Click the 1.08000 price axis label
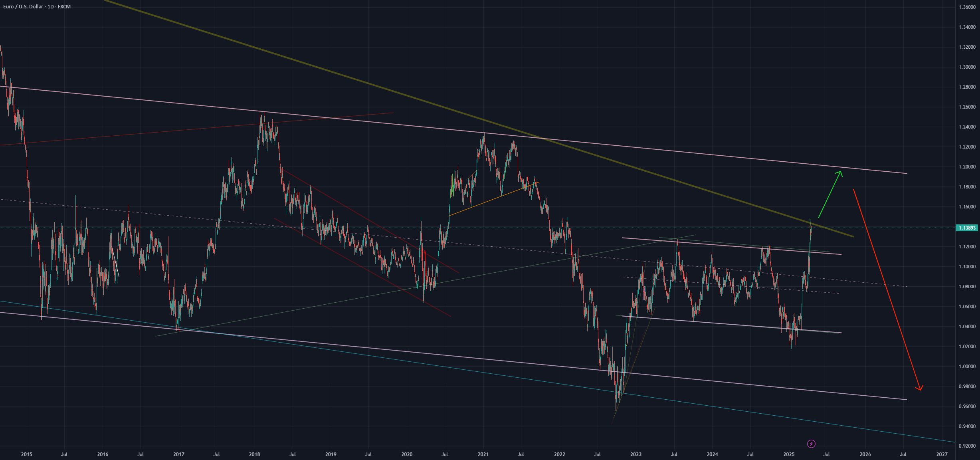 click(967, 287)
